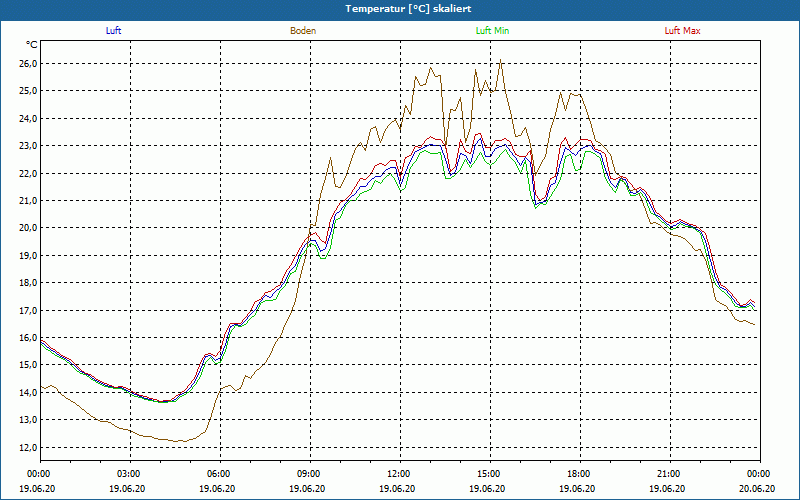Click the red Luft Max legend label
Image resolution: width=800 pixels, height=500 pixels.
coord(682,31)
